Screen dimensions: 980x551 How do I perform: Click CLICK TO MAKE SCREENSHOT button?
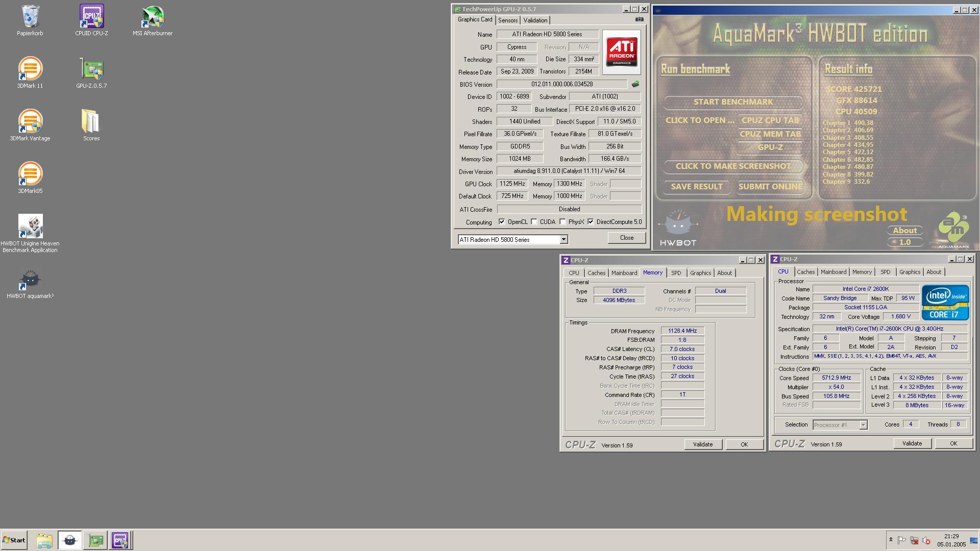tap(733, 166)
